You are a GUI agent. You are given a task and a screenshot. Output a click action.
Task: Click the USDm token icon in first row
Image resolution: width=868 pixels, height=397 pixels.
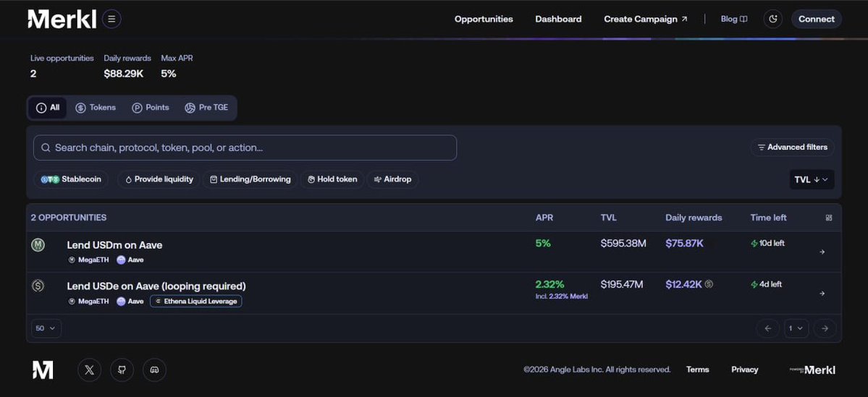(x=38, y=245)
